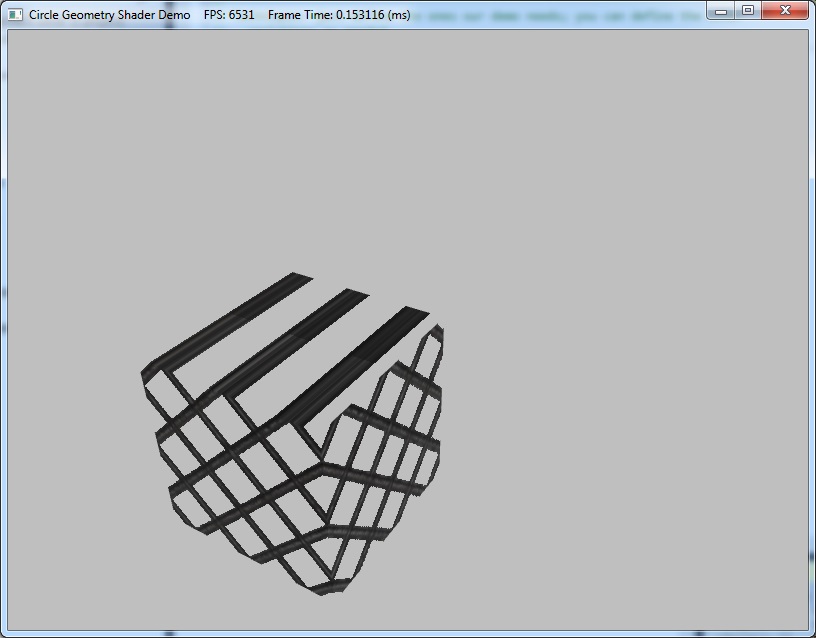Close the Circle Geometry Shader Demo window
This screenshot has width=816, height=638.
coord(785,10)
